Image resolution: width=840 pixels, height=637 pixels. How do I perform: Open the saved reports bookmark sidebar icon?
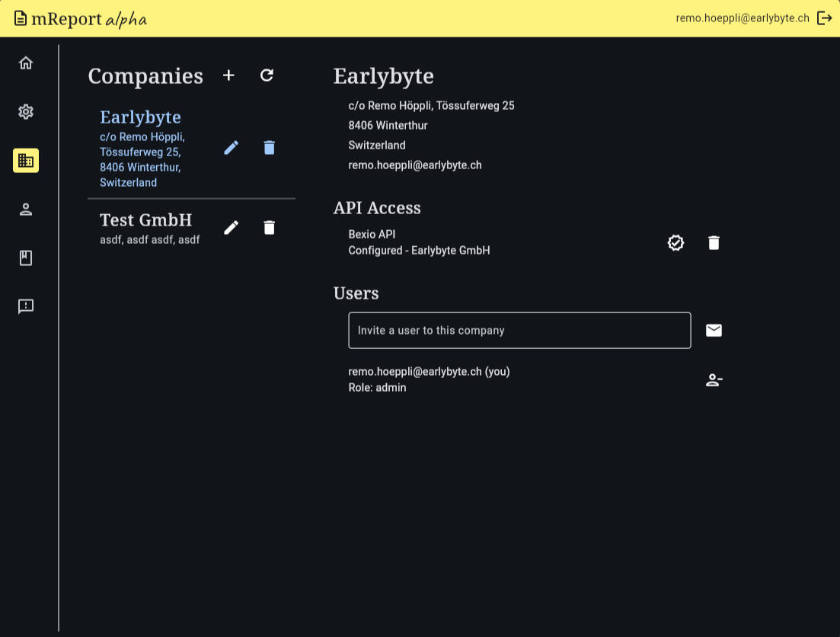pyautogui.click(x=26, y=258)
